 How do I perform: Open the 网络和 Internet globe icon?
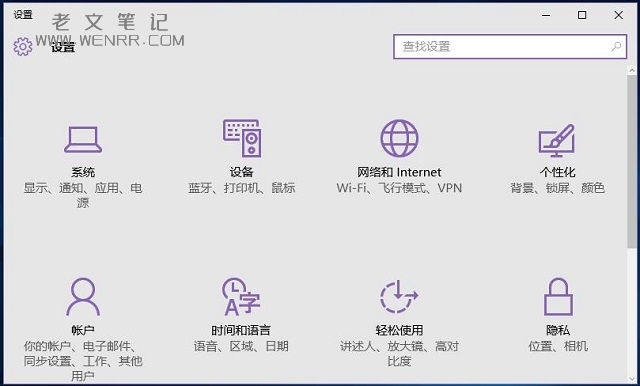click(x=399, y=138)
